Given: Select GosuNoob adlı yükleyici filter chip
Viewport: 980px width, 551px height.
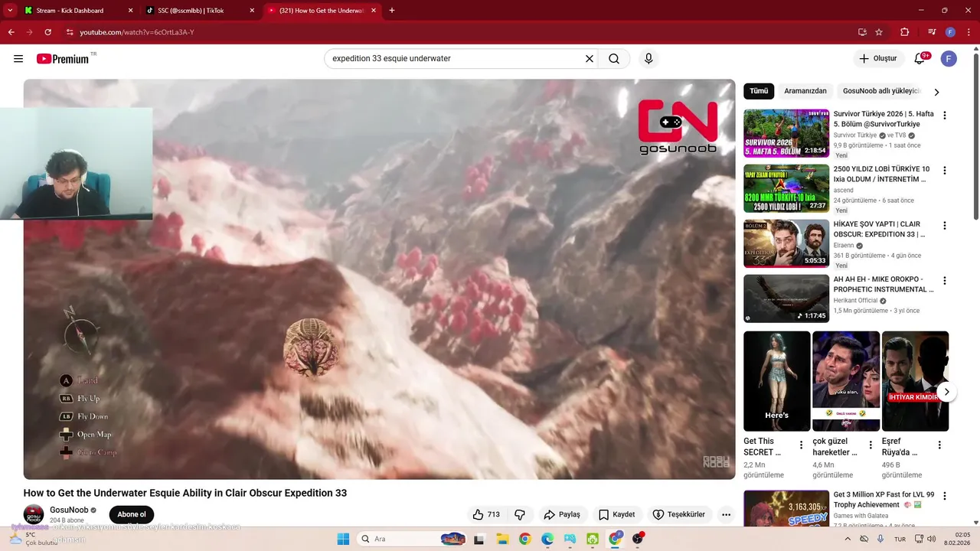Looking at the screenshot, I should pyautogui.click(x=882, y=91).
